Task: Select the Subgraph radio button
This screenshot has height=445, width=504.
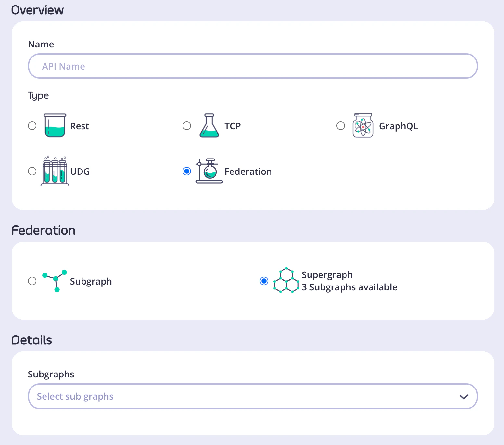Action: 32,281
